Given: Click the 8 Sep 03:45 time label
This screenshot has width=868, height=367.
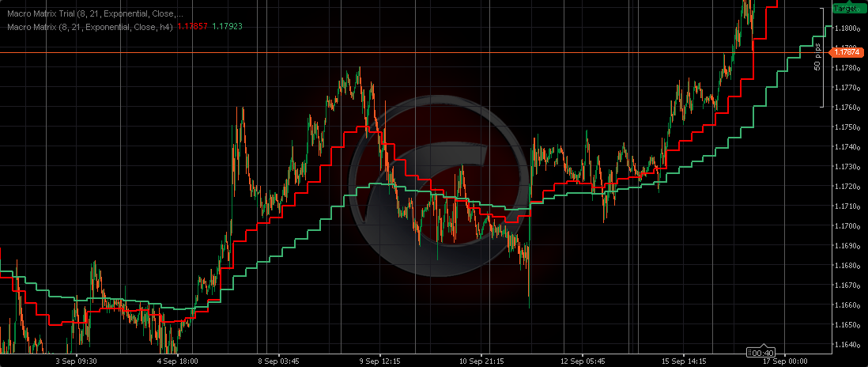Looking at the screenshot, I should pyautogui.click(x=279, y=361).
